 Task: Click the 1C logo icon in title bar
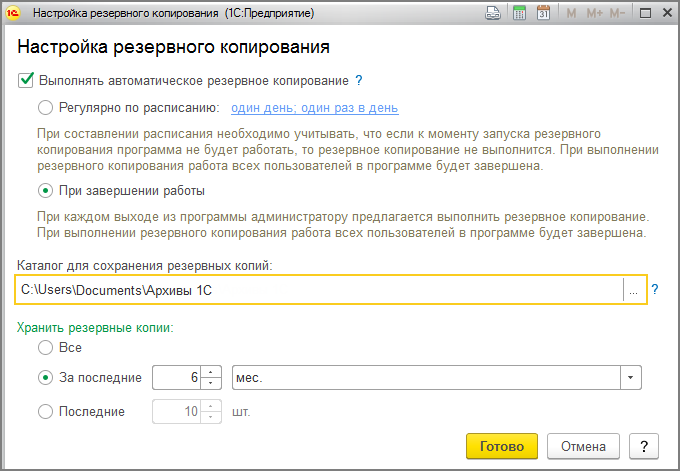(x=15, y=14)
